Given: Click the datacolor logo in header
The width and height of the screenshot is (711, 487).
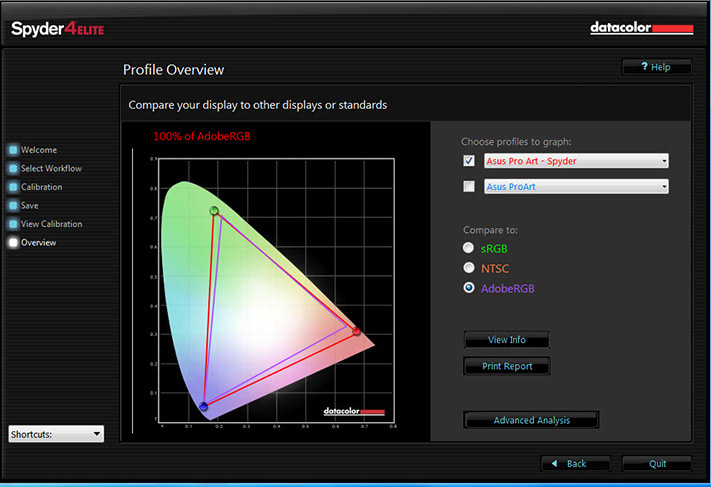Looking at the screenshot, I should [642, 28].
